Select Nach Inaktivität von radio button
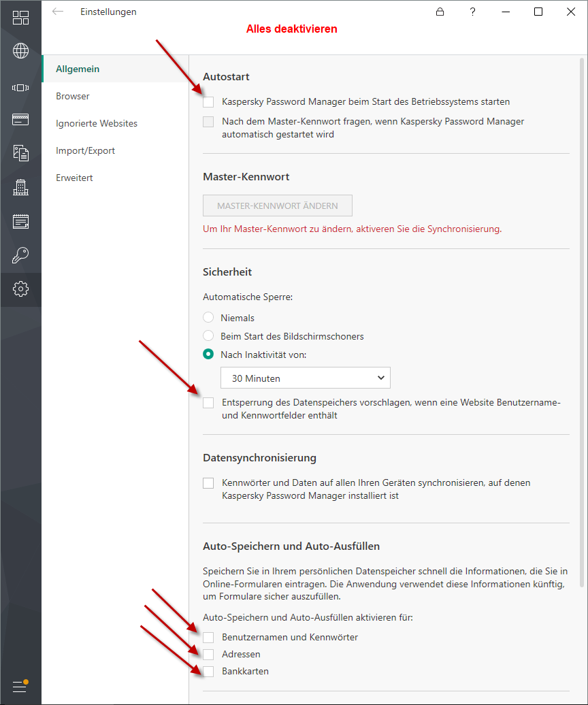 (x=208, y=355)
